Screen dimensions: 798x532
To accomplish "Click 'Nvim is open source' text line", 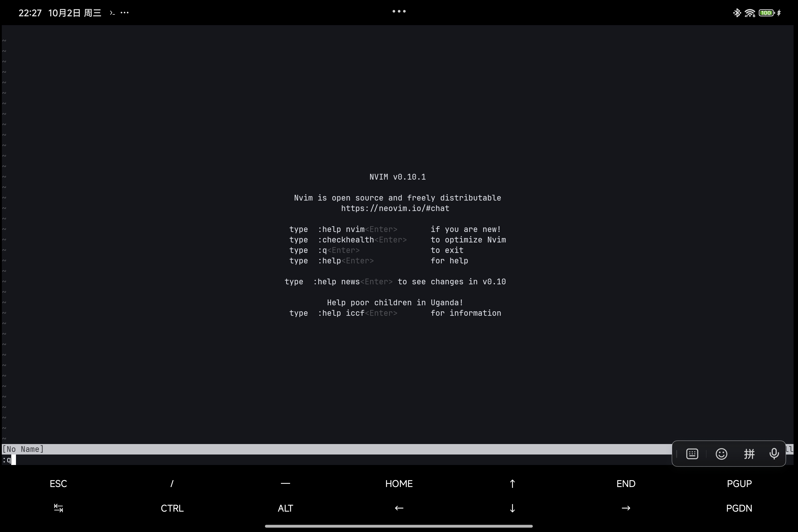I will point(397,198).
